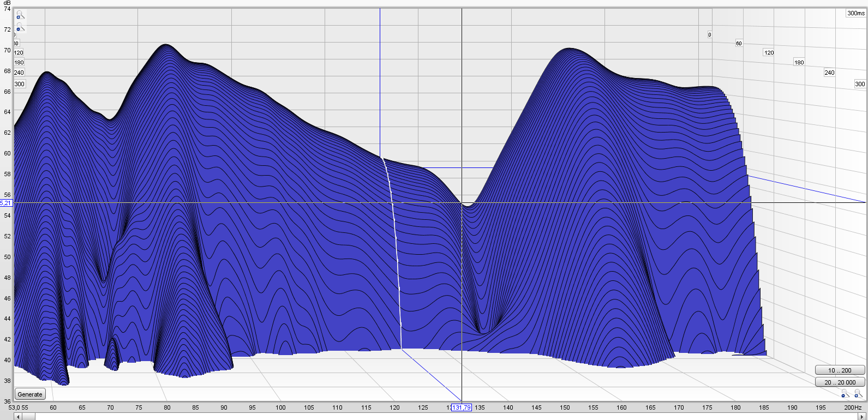
Task: Click the 131,79 frequency cursor field
Action: (x=461, y=407)
